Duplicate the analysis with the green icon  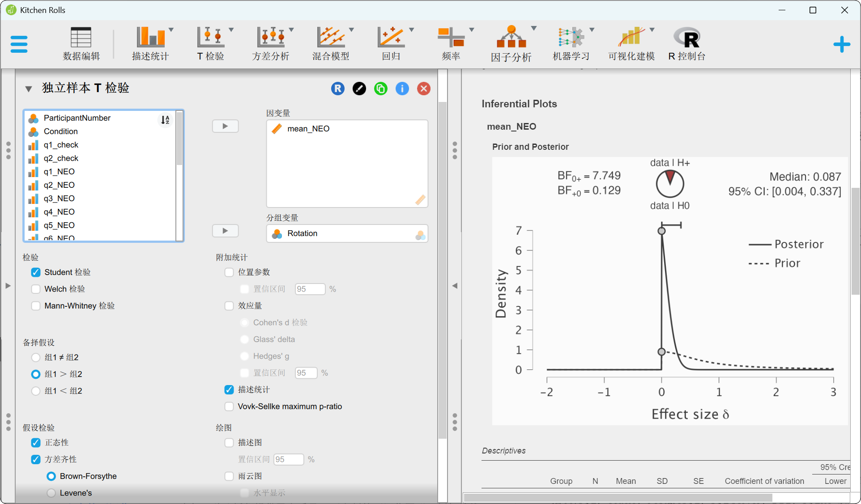380,89
